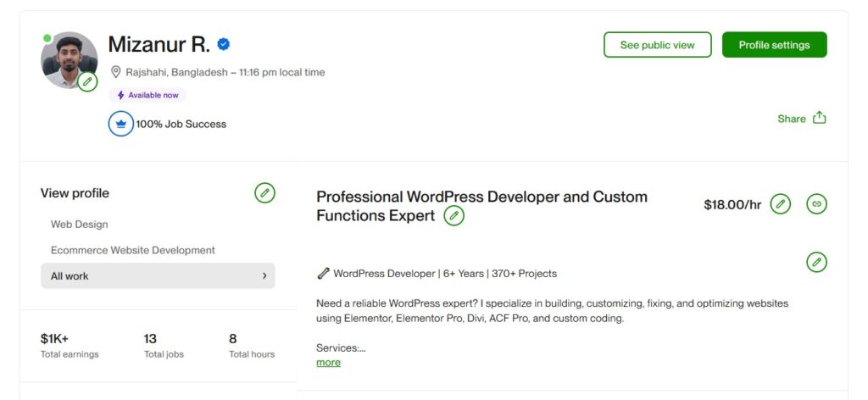Image resolution: width=868 pixels, height=400 pixels.
Task: Click the Rajshahi, Bangladesh local time text
Action: [225, 72]
